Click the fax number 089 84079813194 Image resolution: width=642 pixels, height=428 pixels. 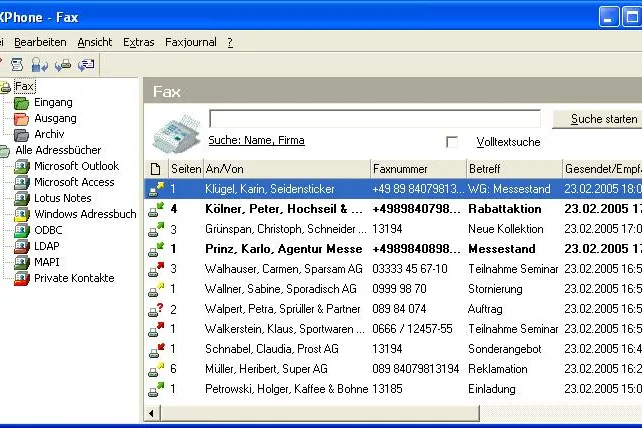(x=416, y=369)
